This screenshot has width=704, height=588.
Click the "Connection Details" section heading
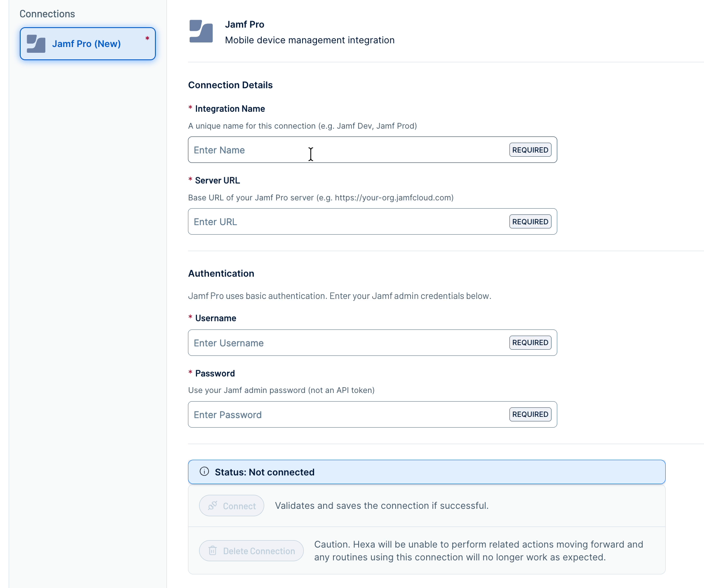coord(230,85)
